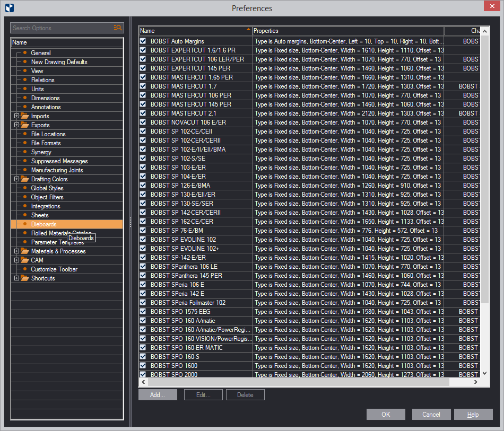Image resolution: width=504 pixels, height=431 pixels.
Task: Toggle BOBST SP 76-E/BM checkbox
Action: pyautogui.click(x=143, y=230)
